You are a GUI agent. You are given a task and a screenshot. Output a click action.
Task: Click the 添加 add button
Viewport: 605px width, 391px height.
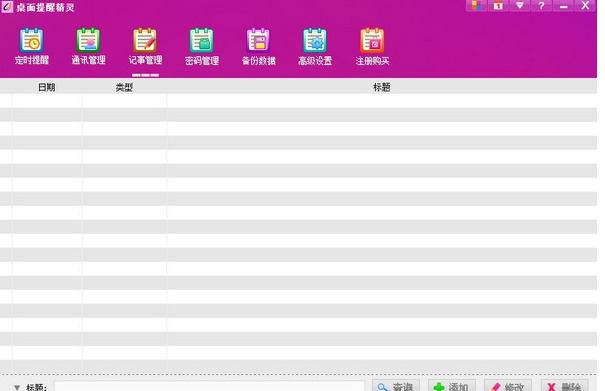(452, 386)
